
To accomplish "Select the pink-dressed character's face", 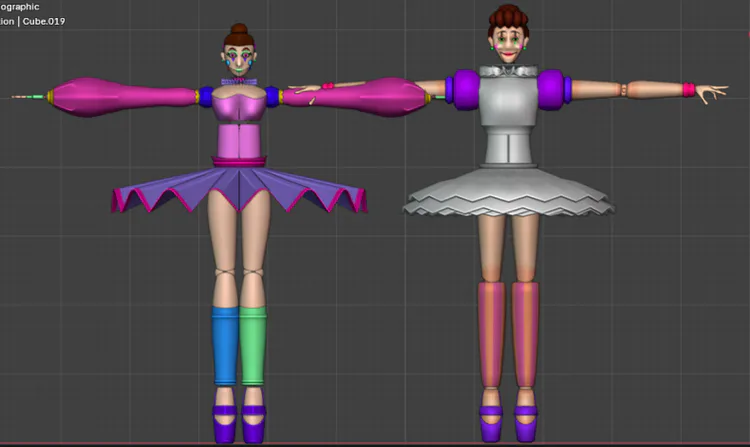I will (x=239, y=58).
